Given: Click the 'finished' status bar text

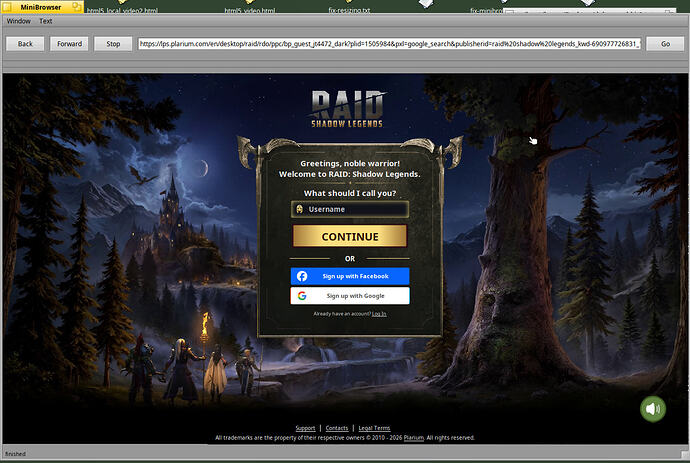Looking at the screenshot, I should tap(15, 454).
